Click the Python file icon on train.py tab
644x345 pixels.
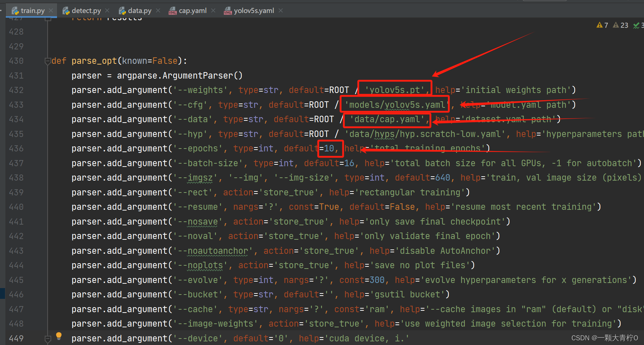coord(15,11)
